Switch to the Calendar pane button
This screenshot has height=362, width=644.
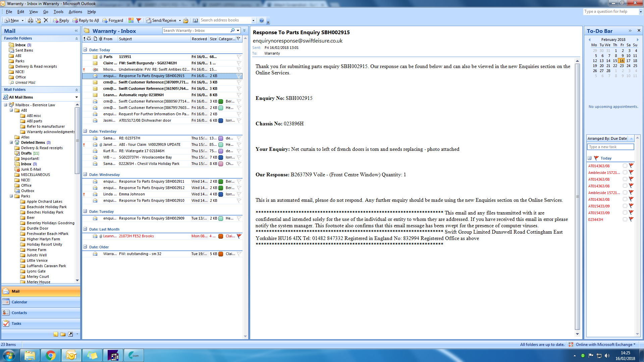pyautogui.click(x=19, y=302)
